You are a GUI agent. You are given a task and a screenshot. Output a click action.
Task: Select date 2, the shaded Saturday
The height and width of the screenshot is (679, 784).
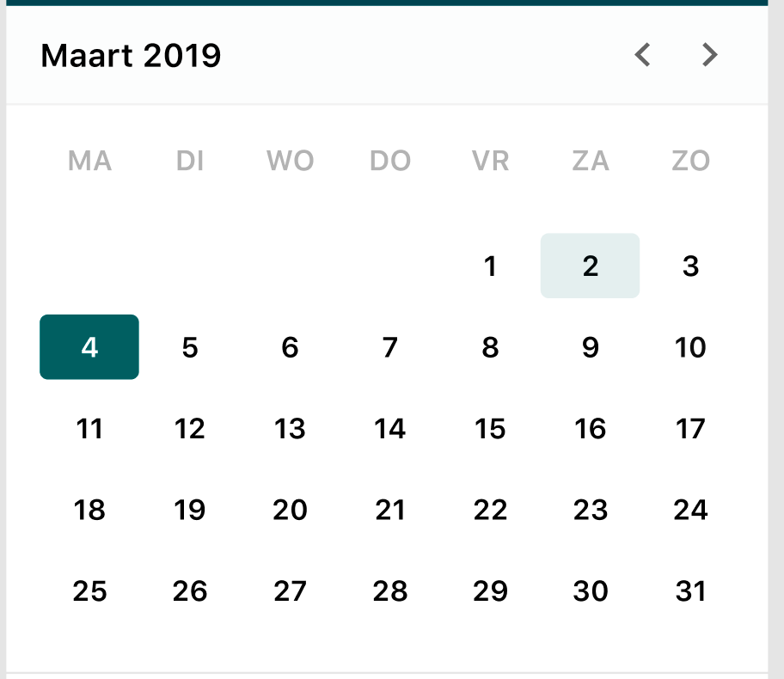click(x=590, y=266)
